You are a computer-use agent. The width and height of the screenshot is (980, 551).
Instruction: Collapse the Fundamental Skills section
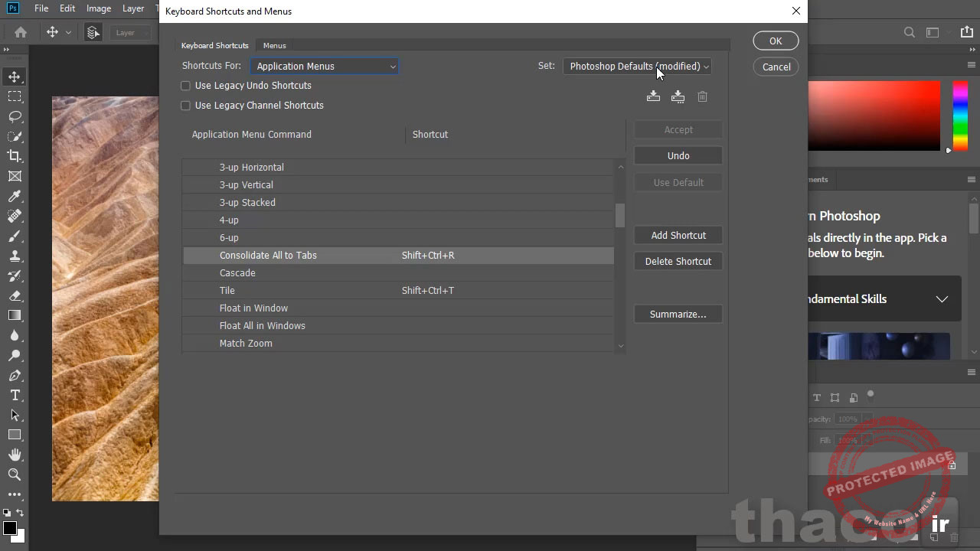click(x=942, y=299)
